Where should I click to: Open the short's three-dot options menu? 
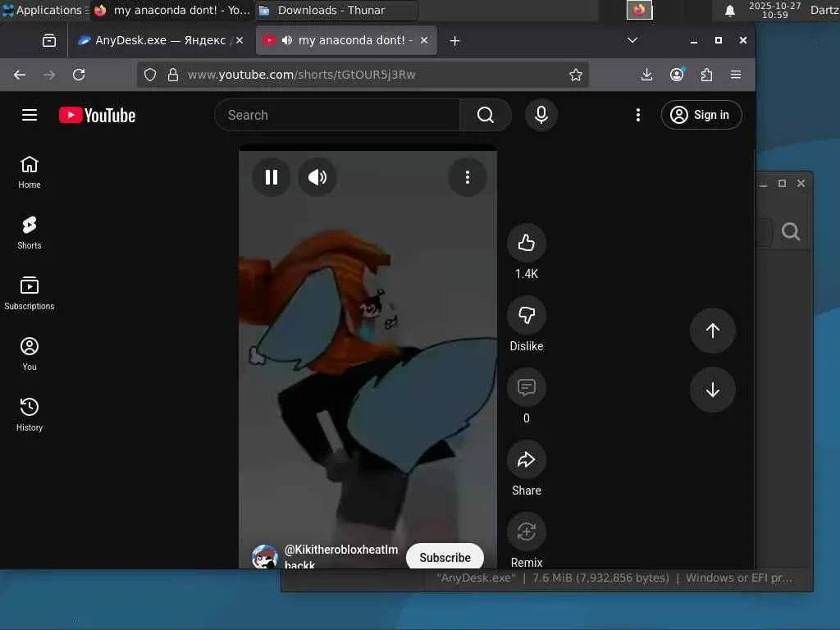[x=468, y=177]
